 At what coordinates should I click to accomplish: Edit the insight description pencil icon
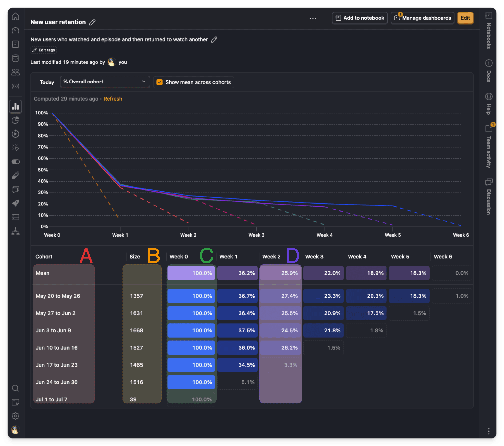pos(214,39)
